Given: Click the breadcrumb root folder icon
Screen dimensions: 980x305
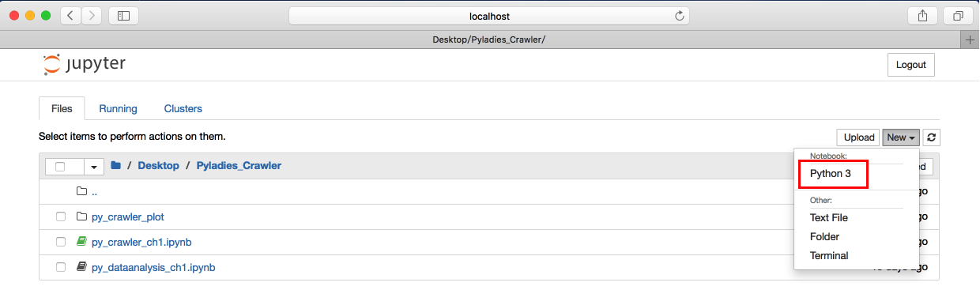Looking at the screenshot, I should pyautogui.click(x=115, y=166).
